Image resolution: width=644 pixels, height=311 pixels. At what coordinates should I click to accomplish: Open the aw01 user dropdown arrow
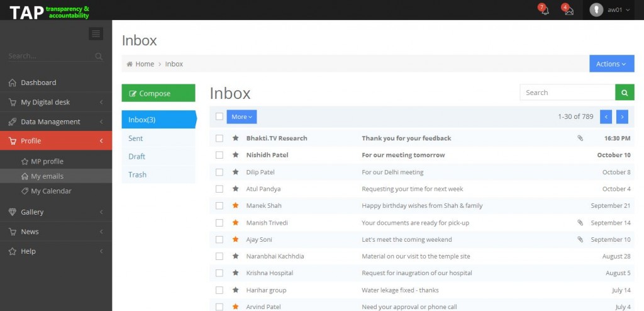[x=628, y=10]
